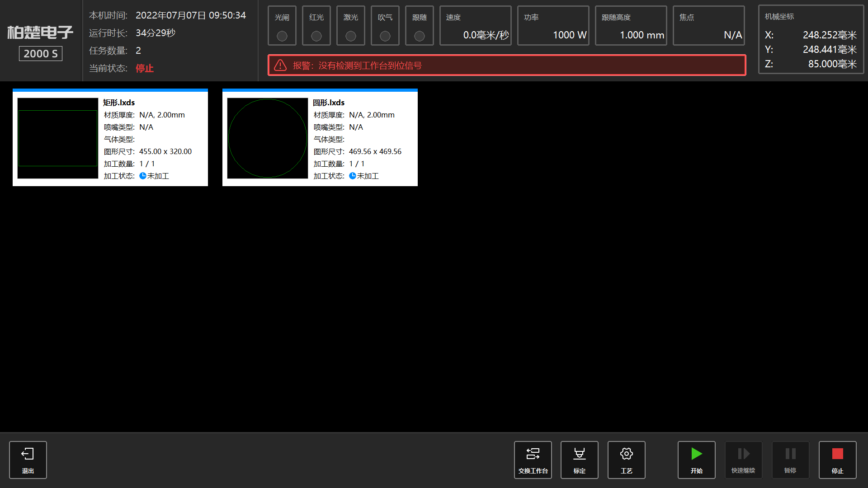Click the 跟随高度 follow height box
The image size is (868, 488).
click(x=631, y=26)
